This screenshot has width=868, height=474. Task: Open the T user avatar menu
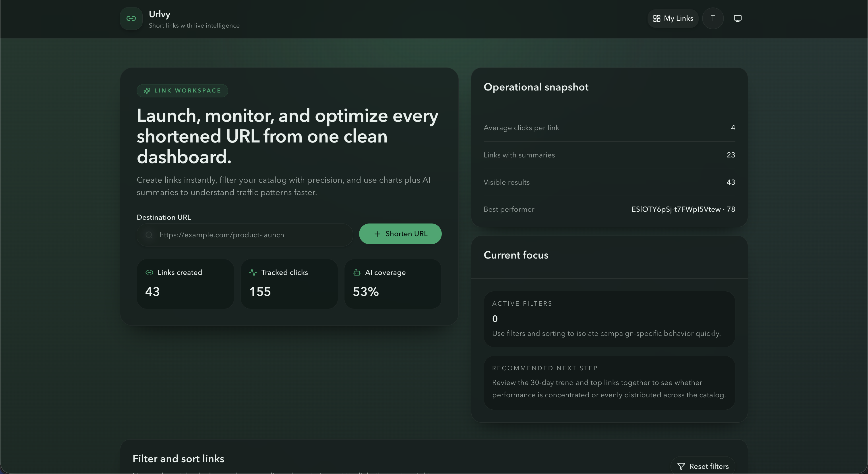713,19
